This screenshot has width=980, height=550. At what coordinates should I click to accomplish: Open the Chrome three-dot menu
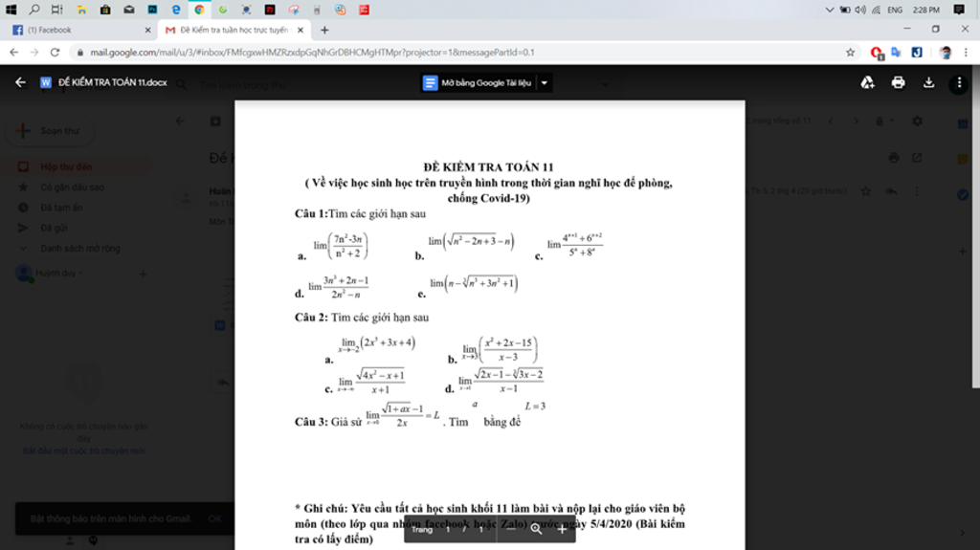[966, 53]
